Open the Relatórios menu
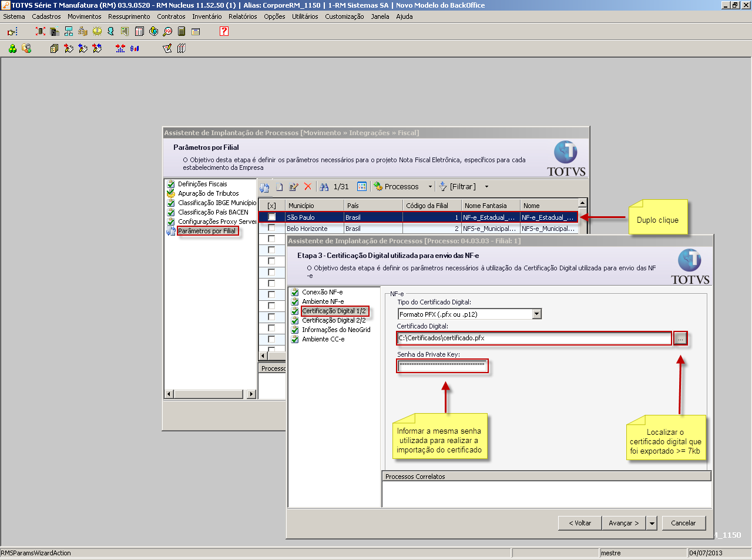 tap(243, 16)
